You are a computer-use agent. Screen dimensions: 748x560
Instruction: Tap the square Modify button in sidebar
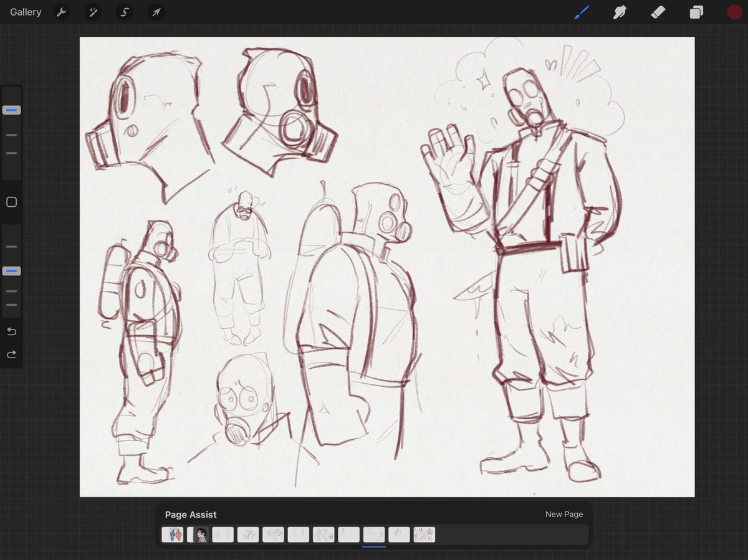point(11,202)
